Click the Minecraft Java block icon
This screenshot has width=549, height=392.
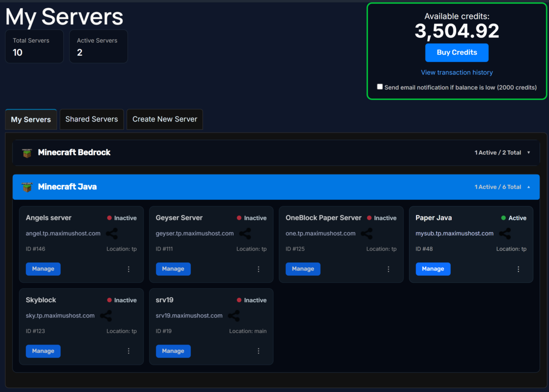27,187
